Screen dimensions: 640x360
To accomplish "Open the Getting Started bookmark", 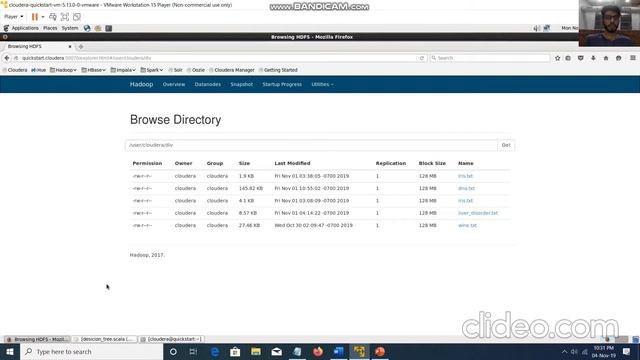I will (278, 70).
